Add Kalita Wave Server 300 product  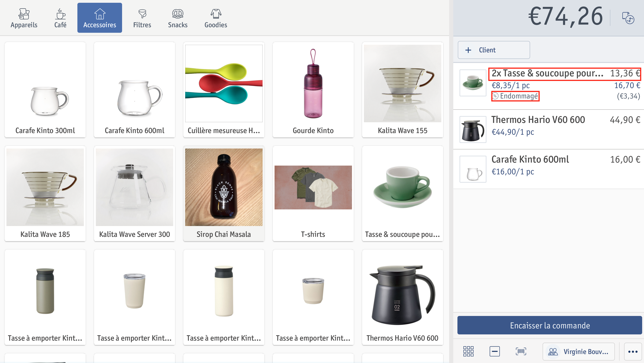pyautogui.click(x=135, y=193)
